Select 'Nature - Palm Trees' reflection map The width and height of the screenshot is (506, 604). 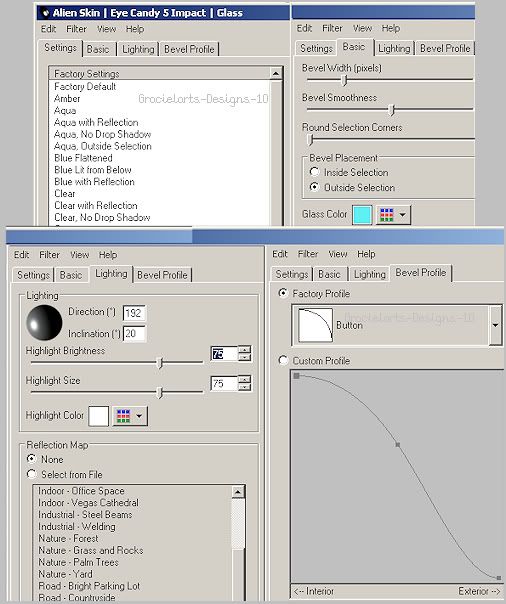tap(78, 562)
